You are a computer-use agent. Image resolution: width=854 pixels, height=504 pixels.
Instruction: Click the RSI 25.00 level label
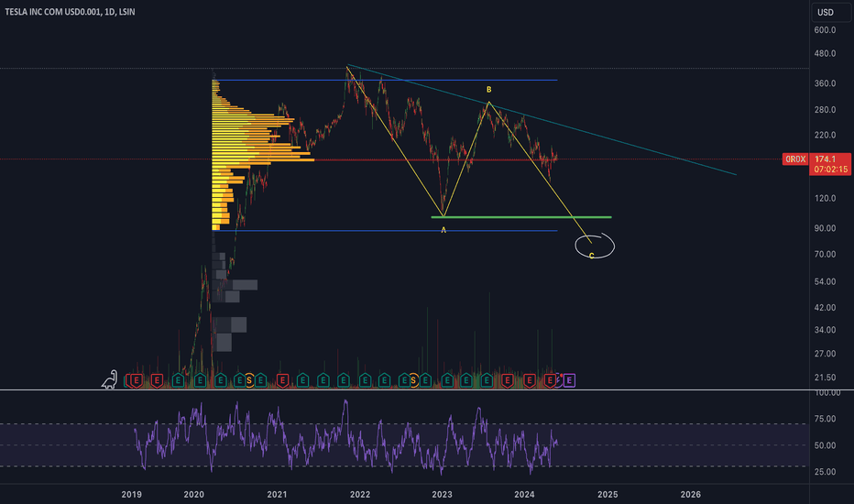825,472
